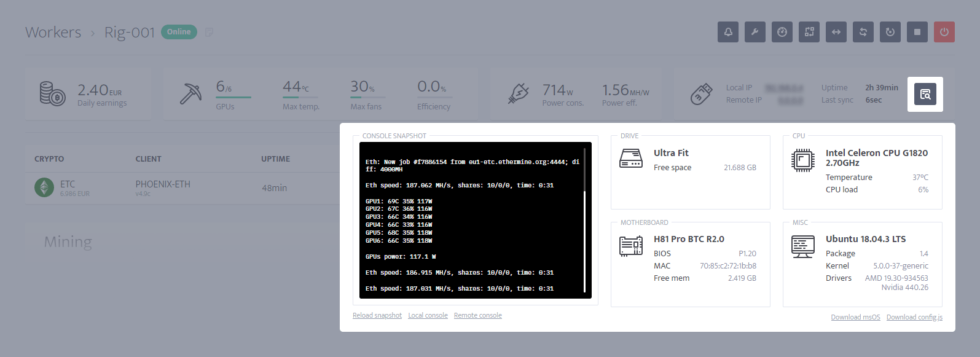The width and height of the screenshot is (980, 357).
Task: Click the Ultra Fit drive name
Action: pyautogui.click(x=671, y=153)
